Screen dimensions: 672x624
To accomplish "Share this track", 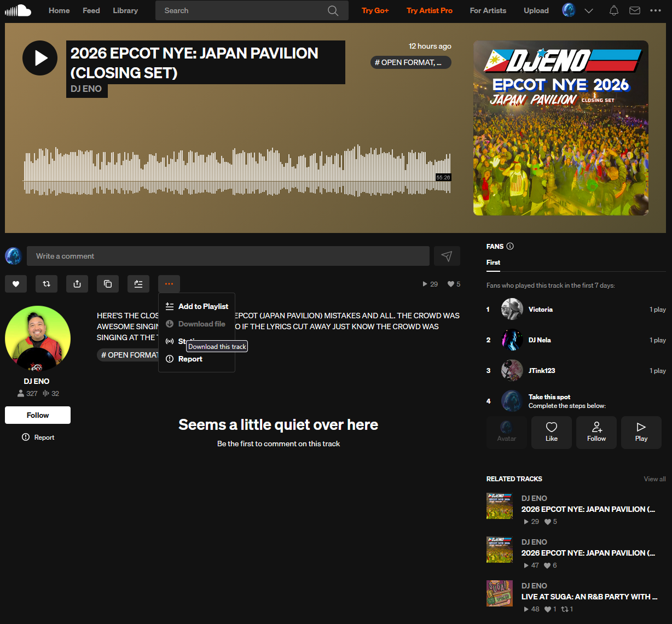I will click(77, 284).
